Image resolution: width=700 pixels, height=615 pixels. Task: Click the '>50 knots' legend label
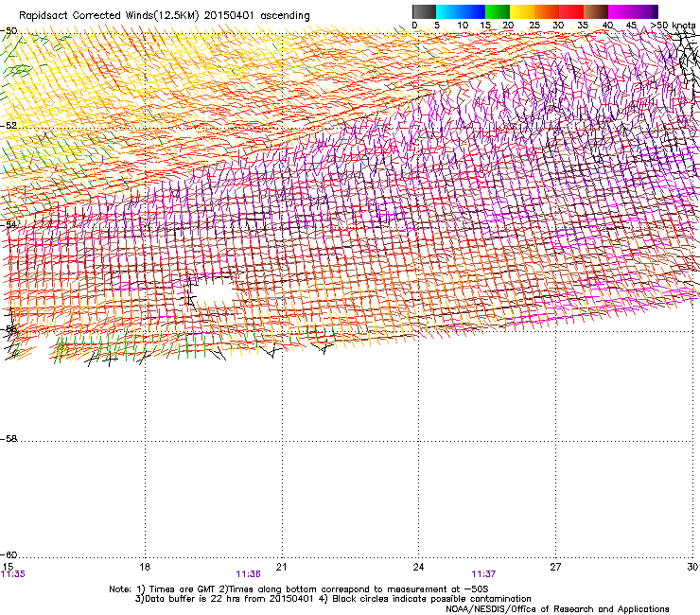coord(674,26)
